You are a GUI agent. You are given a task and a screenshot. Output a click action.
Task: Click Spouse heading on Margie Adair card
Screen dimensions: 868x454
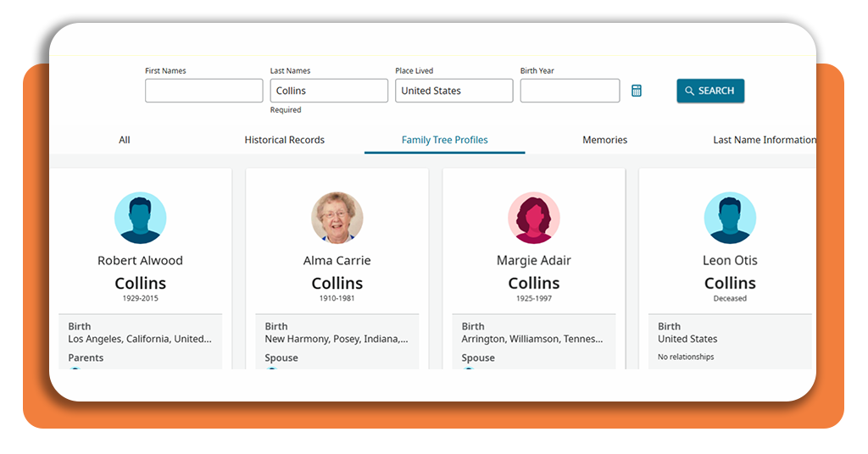click(x=478, y=357)
